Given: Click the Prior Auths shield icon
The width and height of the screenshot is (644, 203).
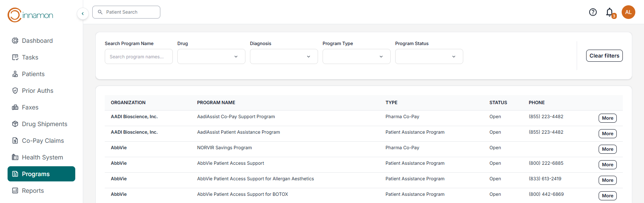Looking at the screenshot, I should click(15, 91).
